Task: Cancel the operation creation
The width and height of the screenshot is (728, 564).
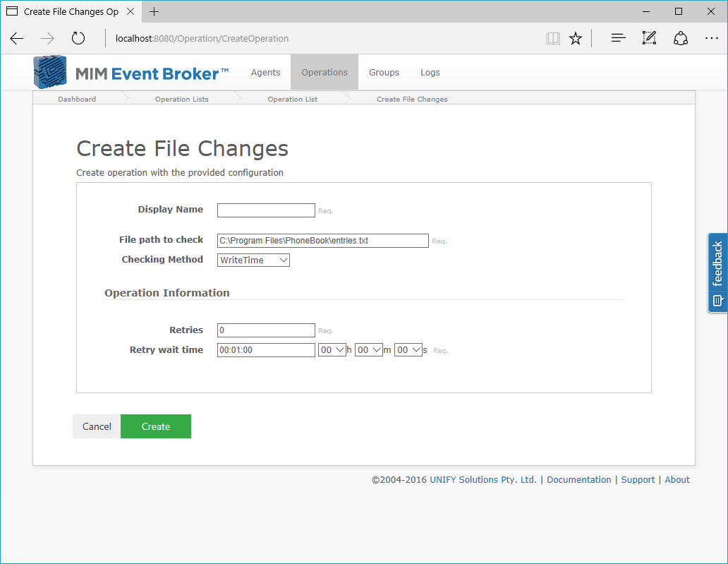Action: coord(97,426)
